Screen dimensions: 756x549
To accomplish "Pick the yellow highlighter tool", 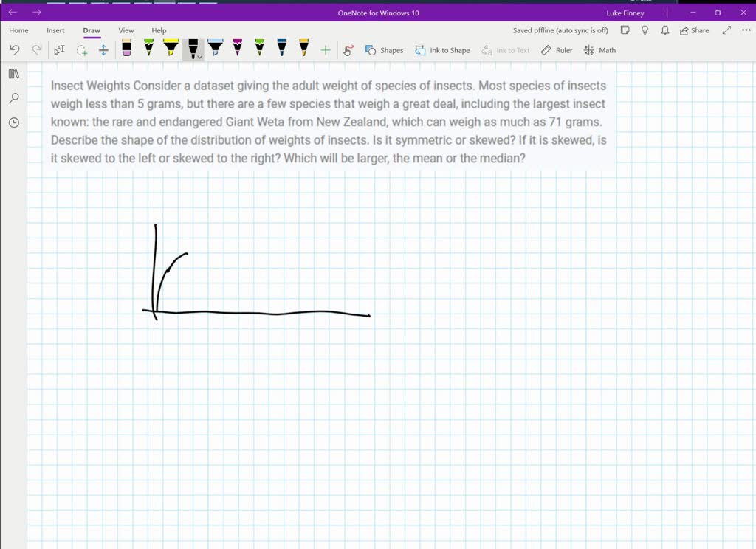I will pyautogui.click(x=171, y=49).
